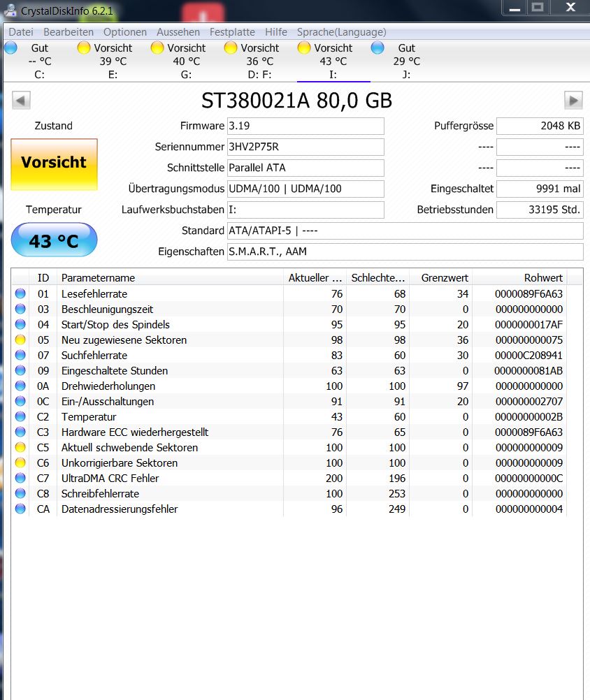The width and height of the screenshot is (590, 700).
Task: Click raw value 00000C208941
Action: (528, 356)
